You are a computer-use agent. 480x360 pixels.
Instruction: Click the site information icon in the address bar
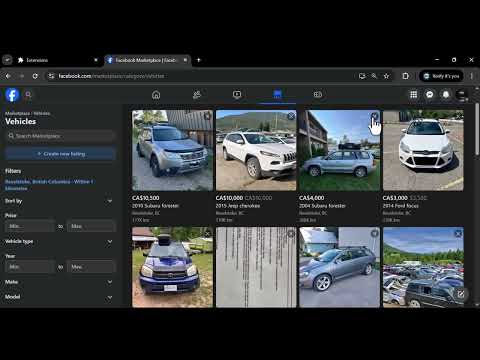(51, 76)
